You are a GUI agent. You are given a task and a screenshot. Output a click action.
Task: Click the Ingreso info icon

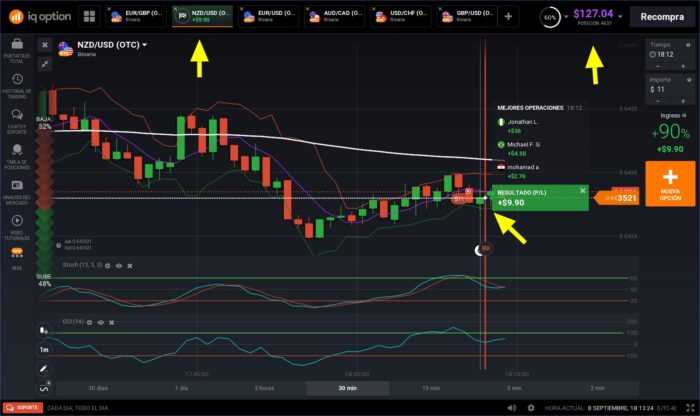[x=683, y=115]
